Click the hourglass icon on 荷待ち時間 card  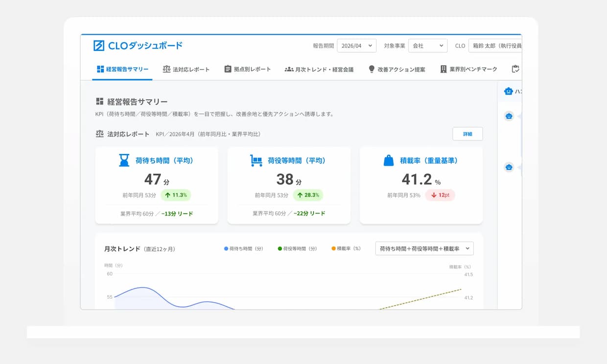coord(124,160)
